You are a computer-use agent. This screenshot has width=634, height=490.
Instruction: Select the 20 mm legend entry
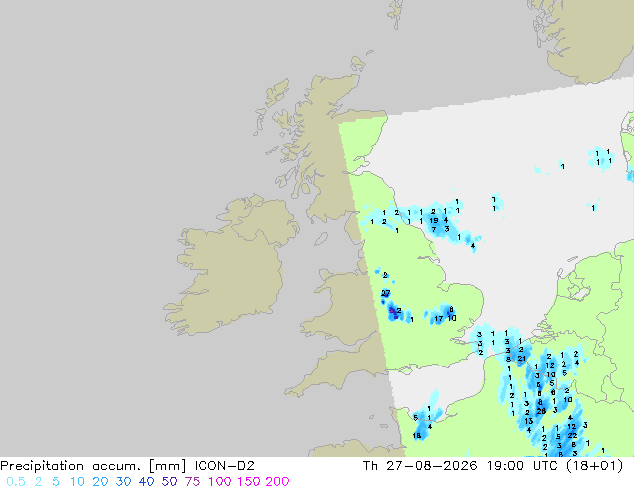click(100, 482)
